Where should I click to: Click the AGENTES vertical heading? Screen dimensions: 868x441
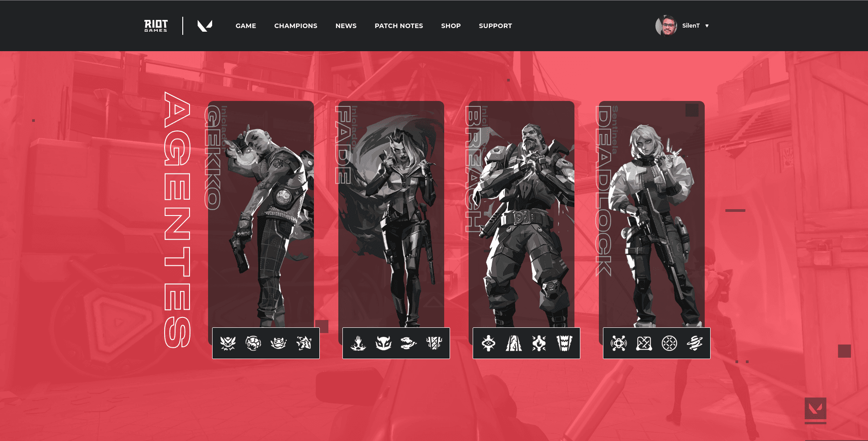pyautogui.click(x=177, y=220)
